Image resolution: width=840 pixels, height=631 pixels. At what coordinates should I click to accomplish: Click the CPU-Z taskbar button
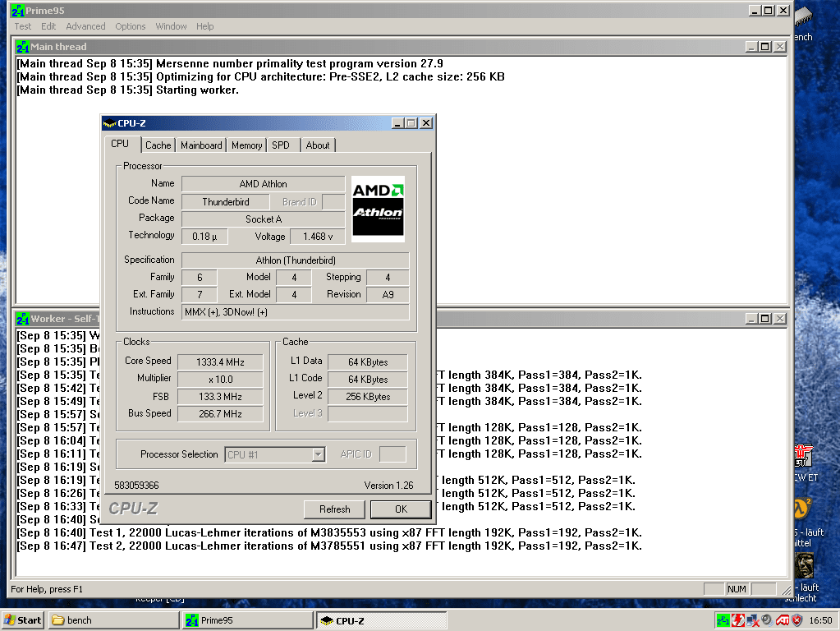tap(381, 620)
